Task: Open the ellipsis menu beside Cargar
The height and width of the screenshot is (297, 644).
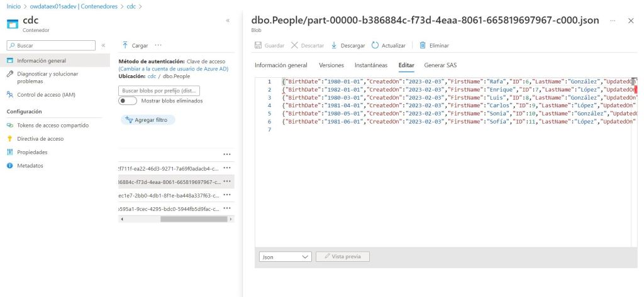Action: (x=158, y=46)
